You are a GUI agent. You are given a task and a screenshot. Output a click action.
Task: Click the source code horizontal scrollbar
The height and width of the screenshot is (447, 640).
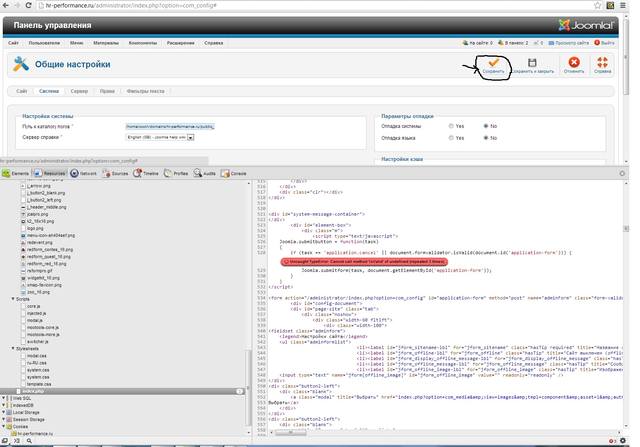click(x=291, y=433)
